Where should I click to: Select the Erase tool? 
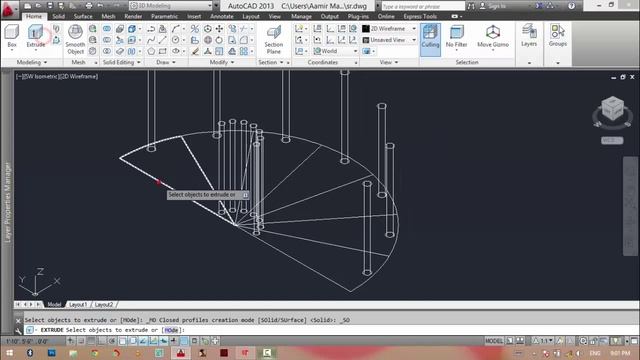[x=195, y=51]
